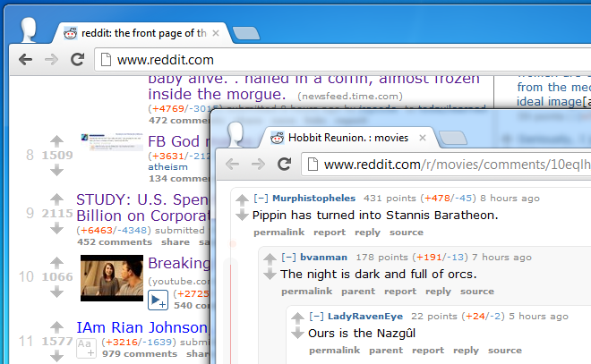Open 979 comments link
The image size is (591, 364).
(140, 354)
